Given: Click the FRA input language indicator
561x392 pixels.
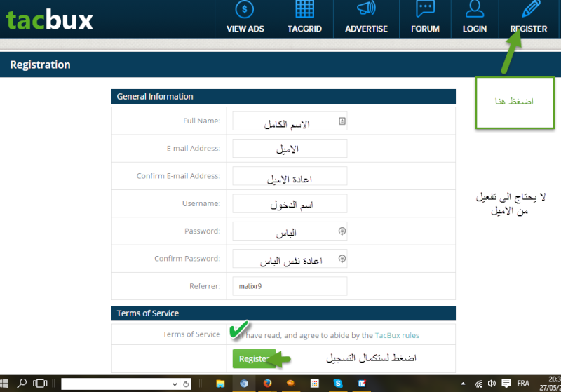Looking at the screenshot, I should pyautogui.click(x=522, y=384).
